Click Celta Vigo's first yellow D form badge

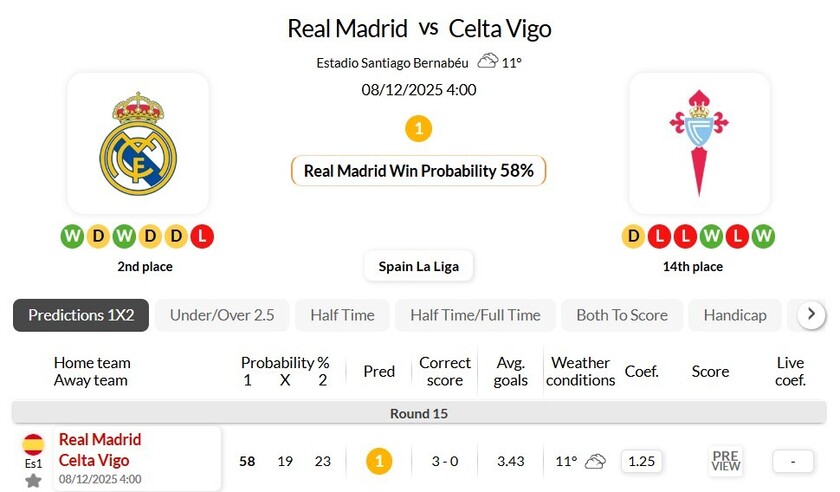pos(633,237)
